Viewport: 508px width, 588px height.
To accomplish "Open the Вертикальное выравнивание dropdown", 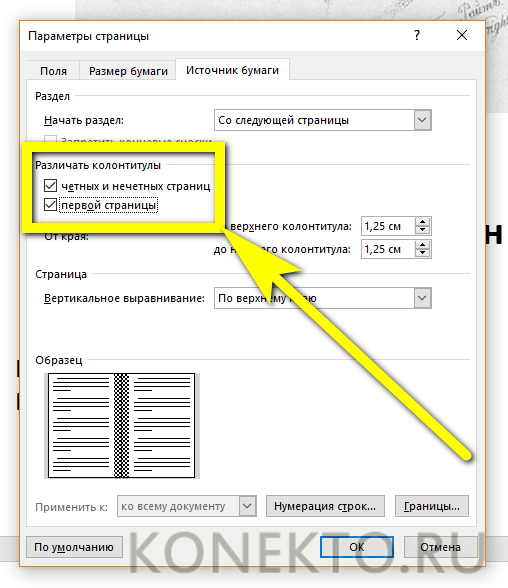I will [422, 298].
